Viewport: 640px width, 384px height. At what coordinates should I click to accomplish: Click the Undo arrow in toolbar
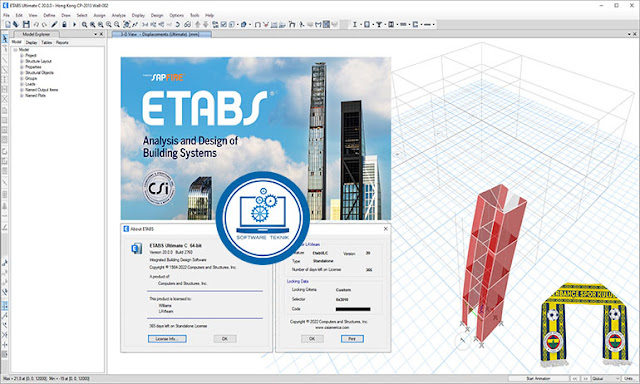click(x=36, y=24)
